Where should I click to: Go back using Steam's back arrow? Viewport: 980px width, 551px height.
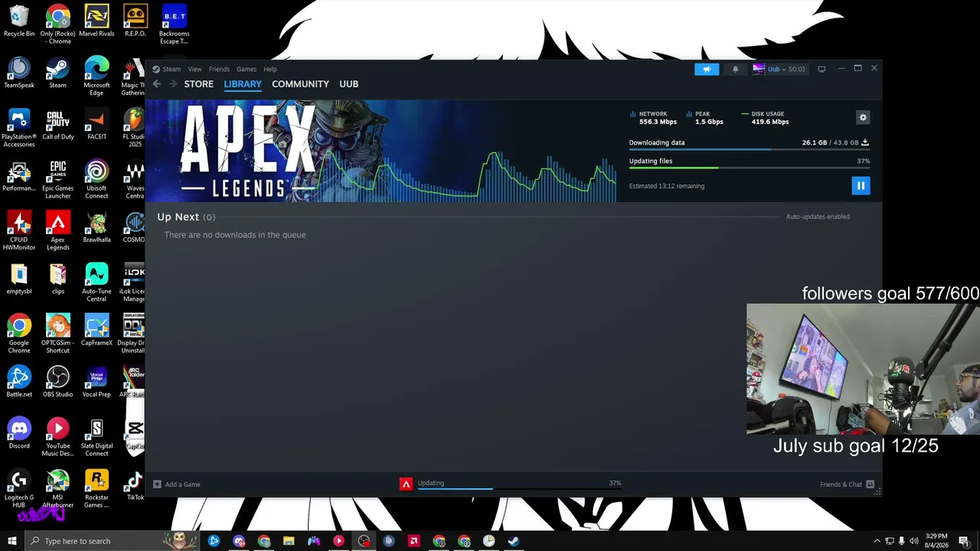point(157,84)
